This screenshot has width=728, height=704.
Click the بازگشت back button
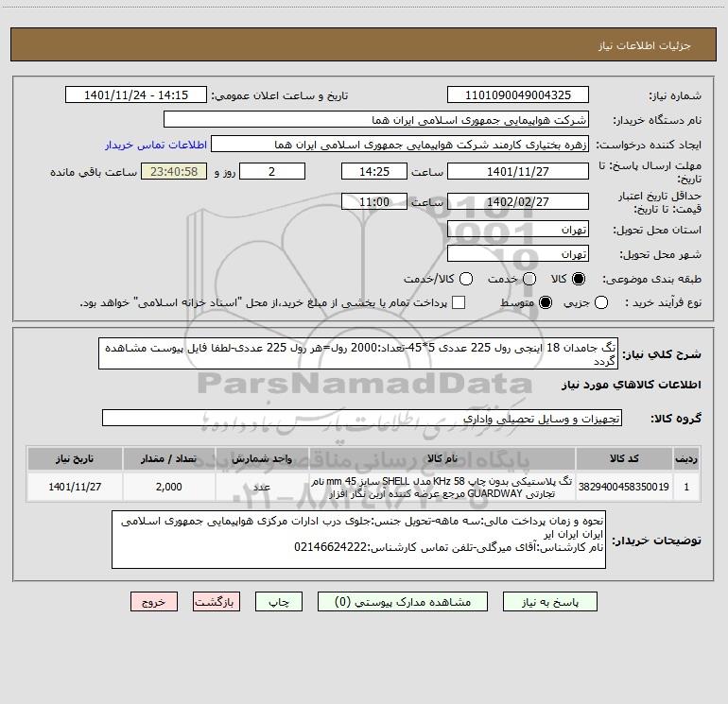217,602
